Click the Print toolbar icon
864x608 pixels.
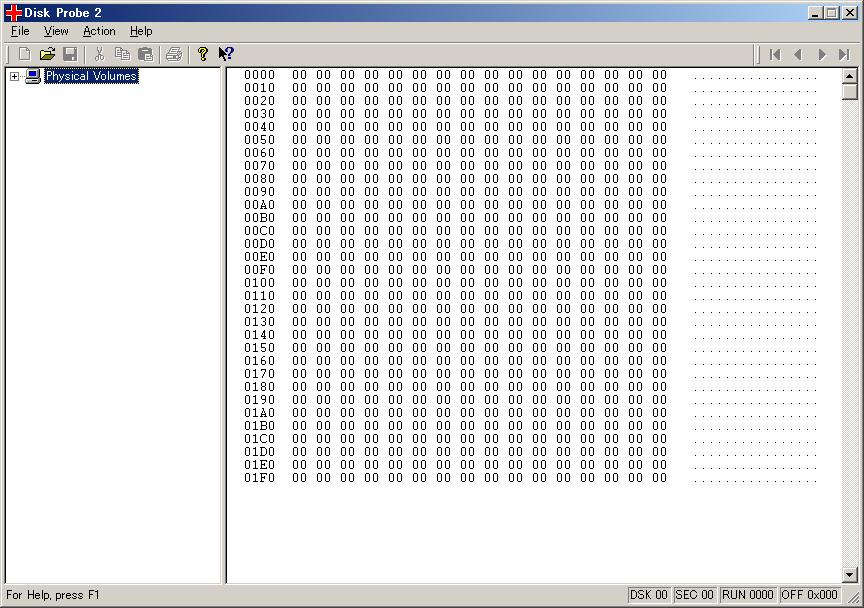174,54
